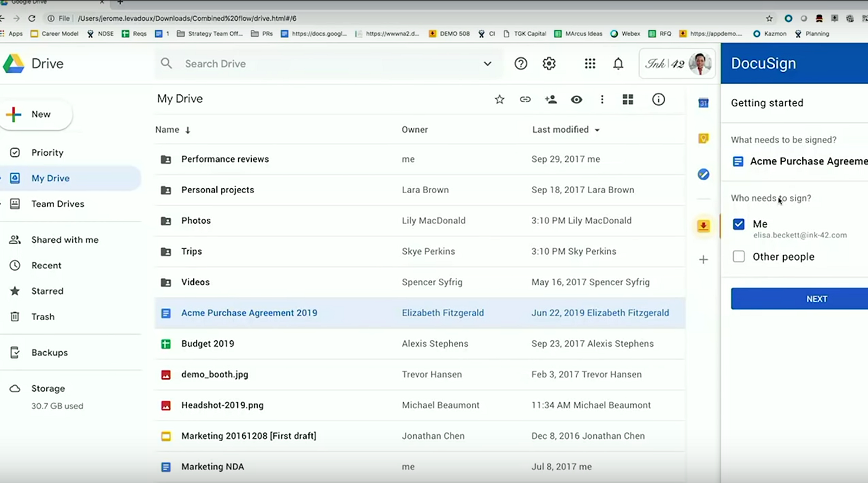Open Google Calendar side panel icon

[x=704, y=103]
